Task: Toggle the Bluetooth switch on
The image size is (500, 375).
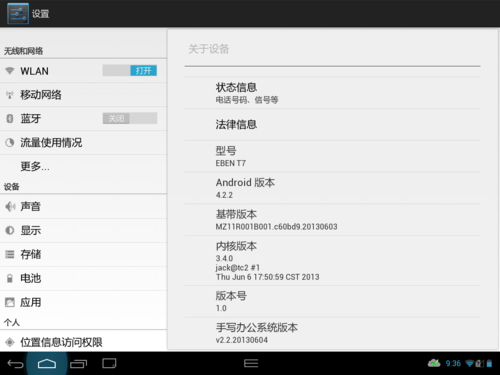Action: tap(130, 118)
